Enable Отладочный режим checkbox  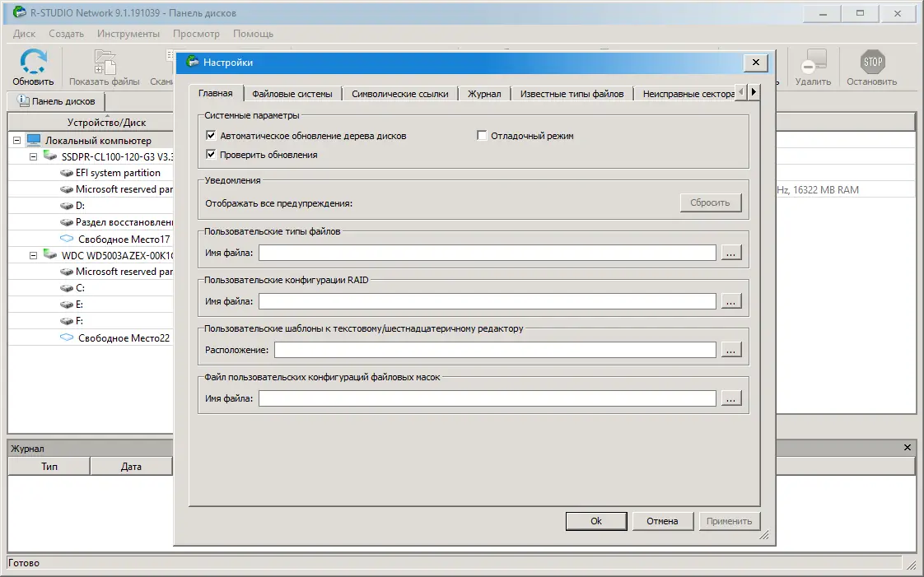tap(482, 136)
